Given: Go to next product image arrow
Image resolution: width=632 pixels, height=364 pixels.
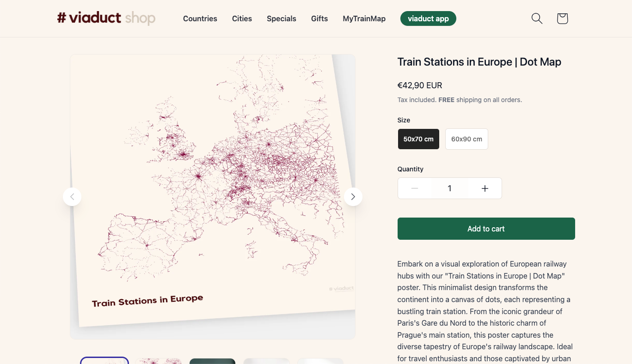Looking at the screenshot, I should (353, 197).
